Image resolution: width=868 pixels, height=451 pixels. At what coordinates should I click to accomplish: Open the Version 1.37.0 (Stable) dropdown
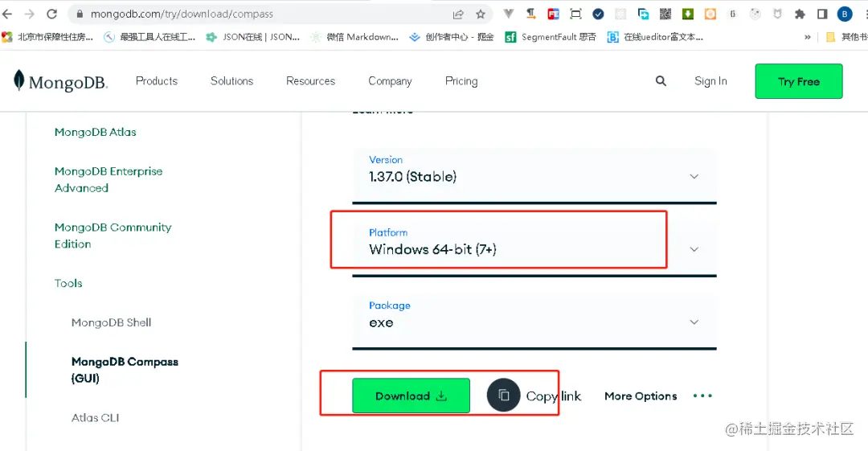534,175
